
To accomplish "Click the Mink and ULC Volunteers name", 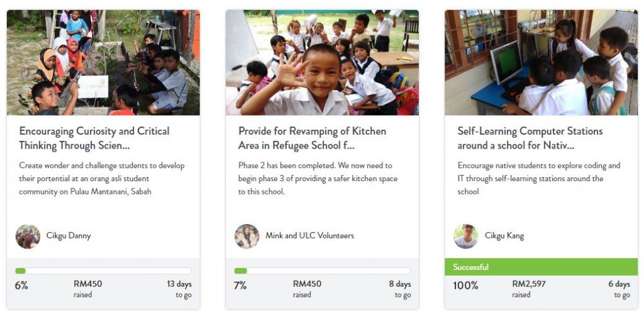I will click(x=309, y=236).
